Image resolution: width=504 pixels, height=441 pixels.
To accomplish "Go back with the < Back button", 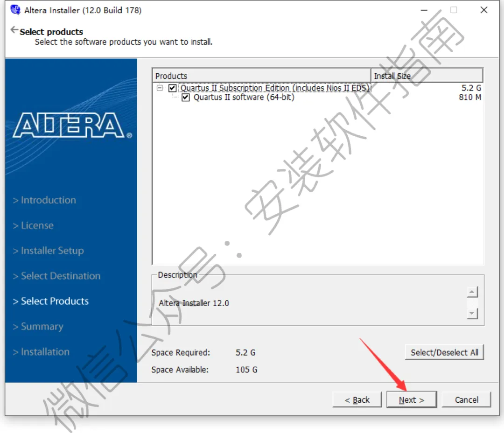I will pyautogui.click(x=357, y=399).
